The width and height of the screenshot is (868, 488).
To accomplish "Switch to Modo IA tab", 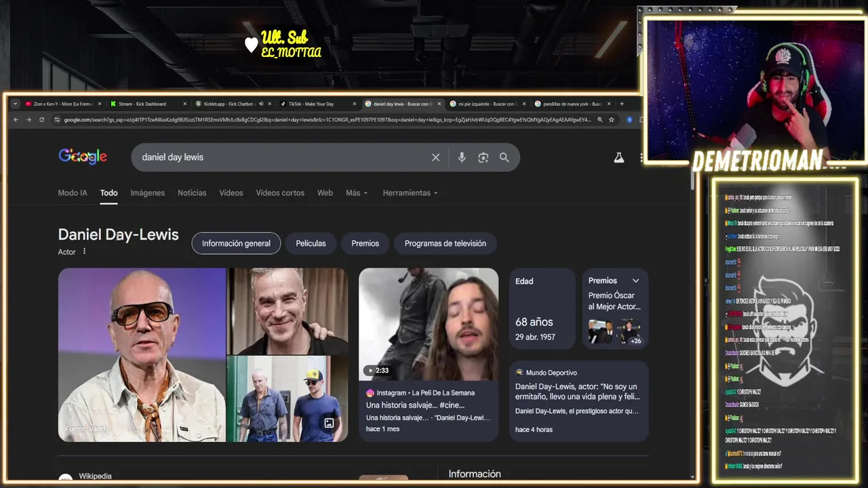I will tap(73, 193).
